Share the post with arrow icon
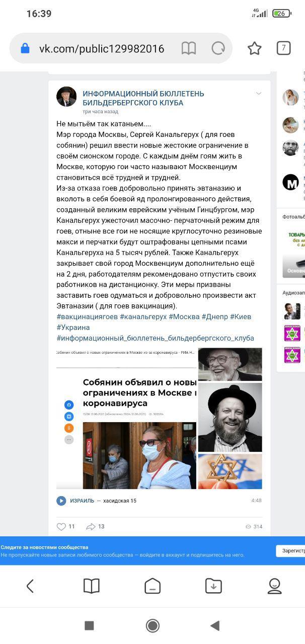Viewport: 305px width, 644px height. (x=91, y=527)
